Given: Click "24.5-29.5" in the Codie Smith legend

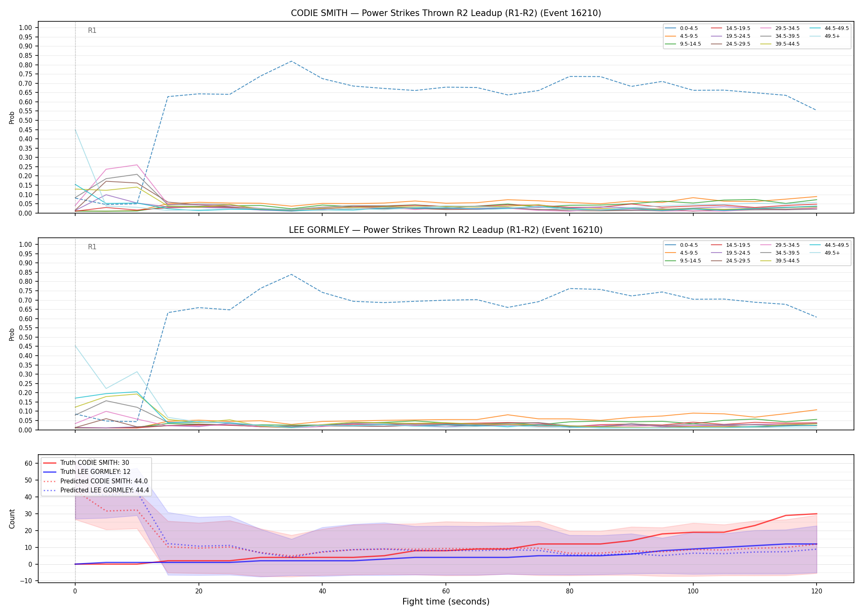Looking at the screenshot, I should coord(738,44).
